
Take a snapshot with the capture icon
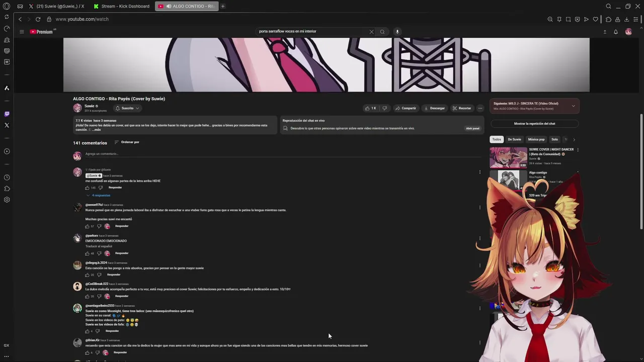click(568, 19)
